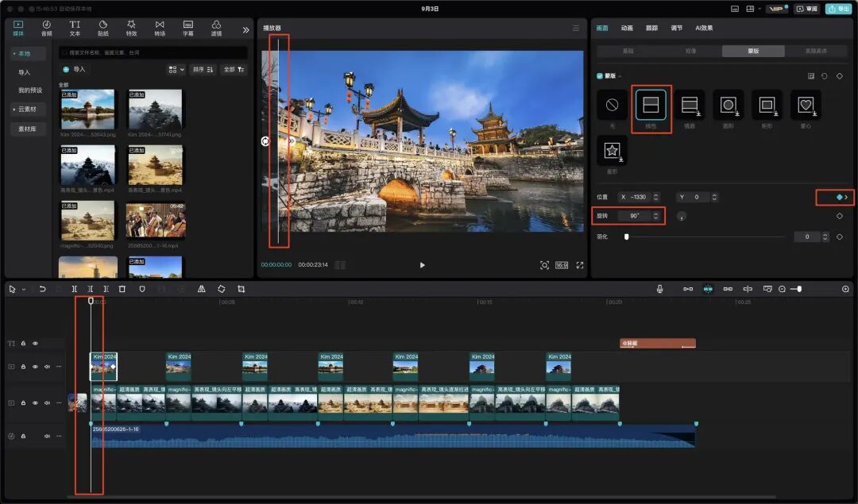The height and width of the screenshot is (504, 858).
Task: Expand the 云素材 sidebar section
Action: [25, 110]
